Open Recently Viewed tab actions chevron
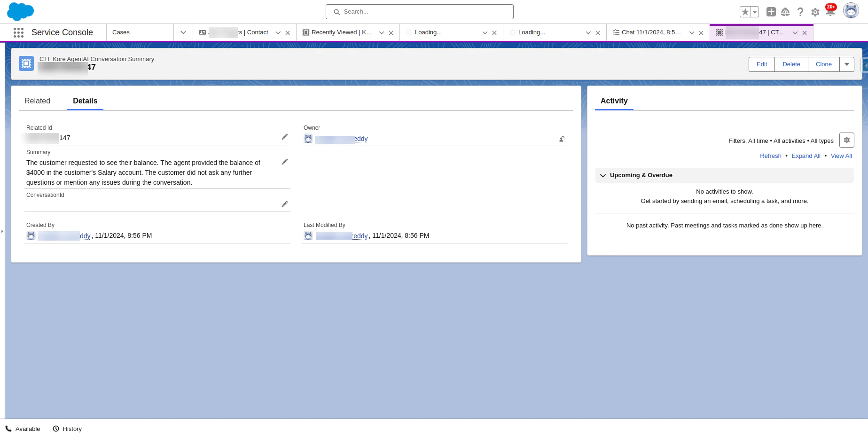Screen dimensions: 868x438 [382, 33]
